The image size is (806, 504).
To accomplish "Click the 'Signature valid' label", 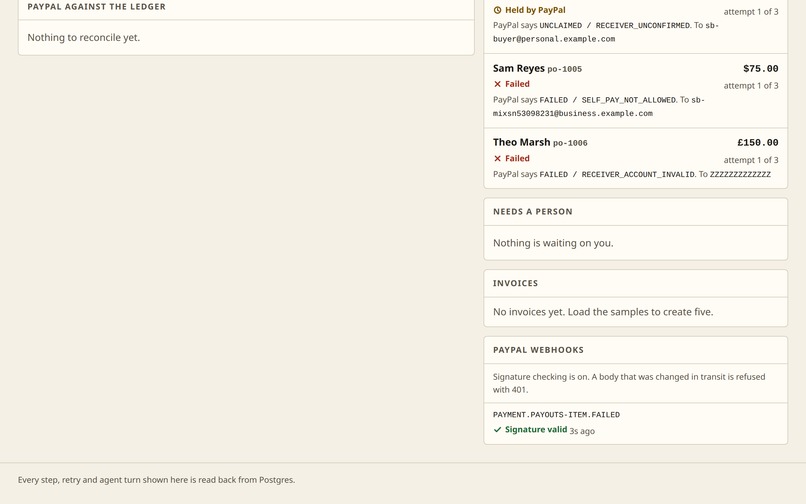I will pos(536,429).
